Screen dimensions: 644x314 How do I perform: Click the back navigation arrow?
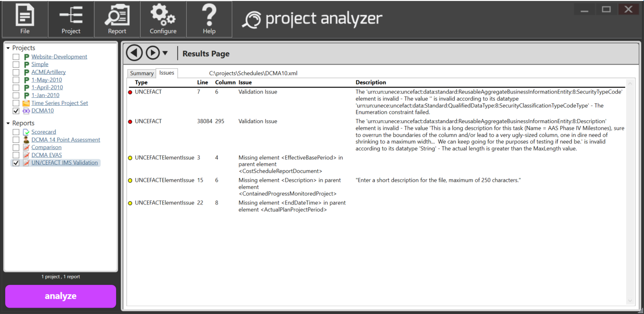(134, 53)
